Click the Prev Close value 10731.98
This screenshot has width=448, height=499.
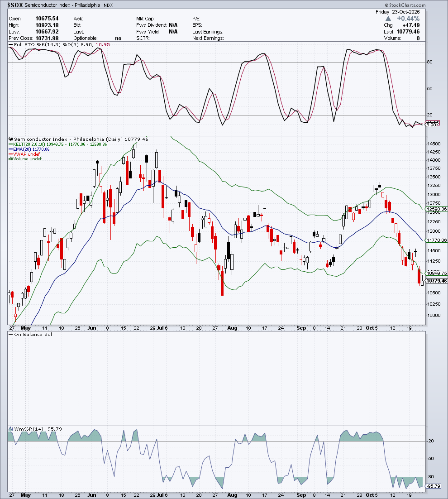(x=47, y=38)
